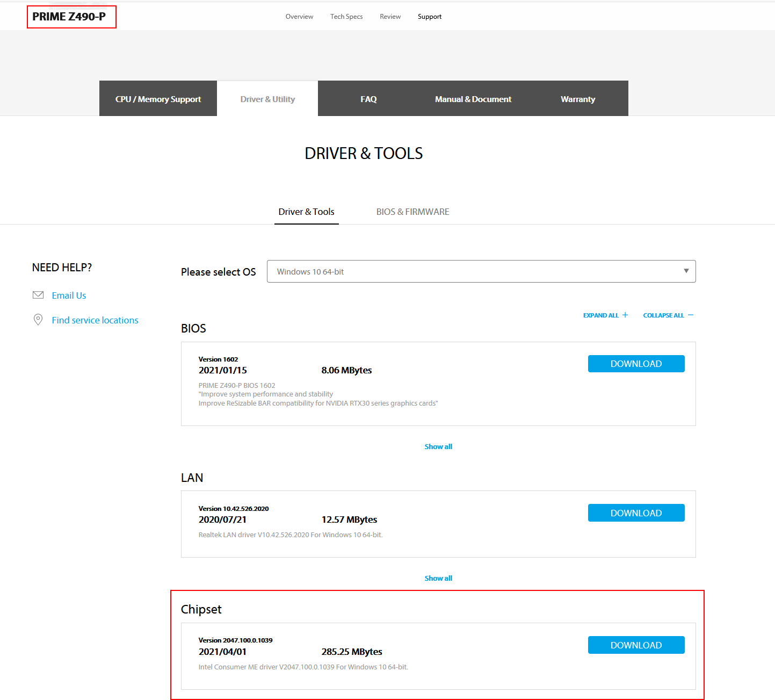Click the 2021/04/01 chipset driver date

(x=222, y=652)
